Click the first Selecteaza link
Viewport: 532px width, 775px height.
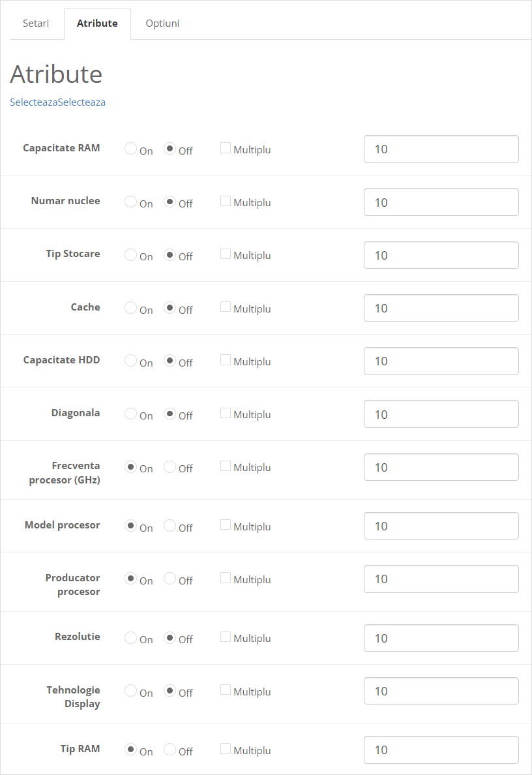point(33,102)
